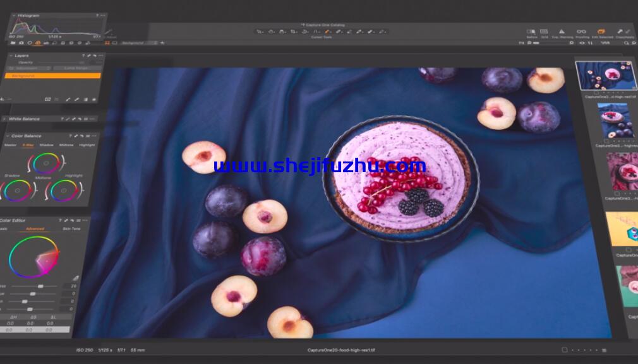The image size is (638, 364).
Task: Open help for the Color Editor panel
Action: pos(60,221)
